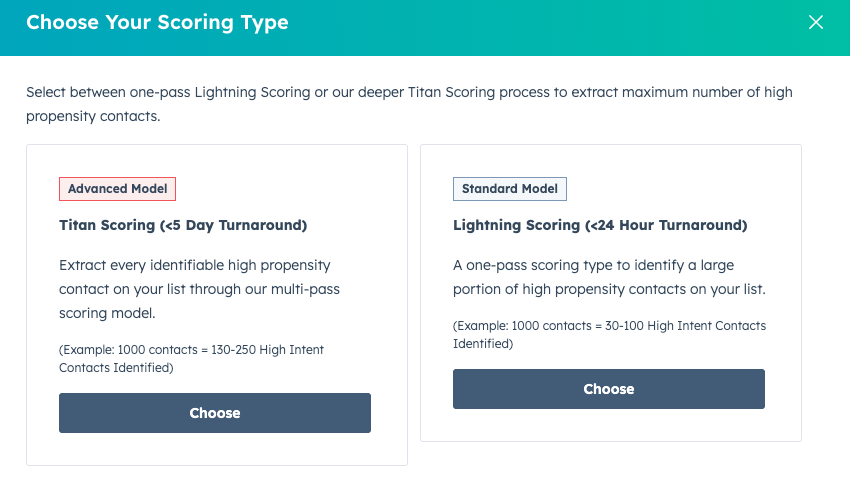This screenshot has height=478, width=850.
Task: Choose the Lightning Scoring option
Action: 609,389
